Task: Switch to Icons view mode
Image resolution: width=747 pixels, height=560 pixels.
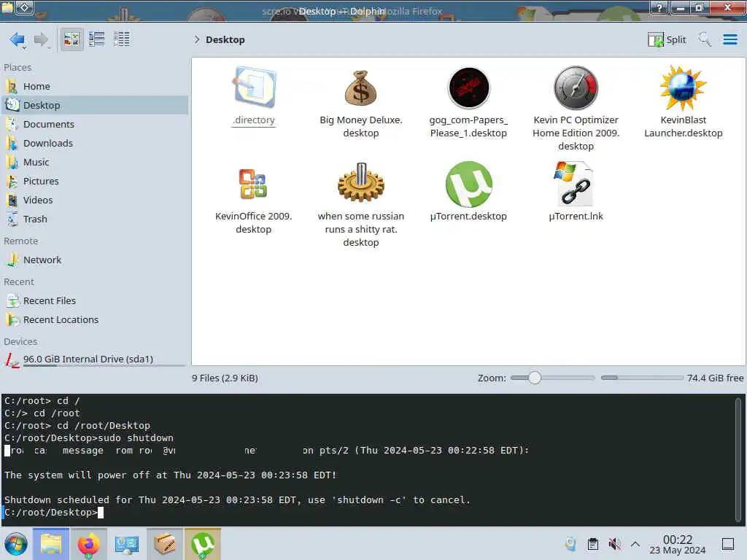Action: click(71, 39)
